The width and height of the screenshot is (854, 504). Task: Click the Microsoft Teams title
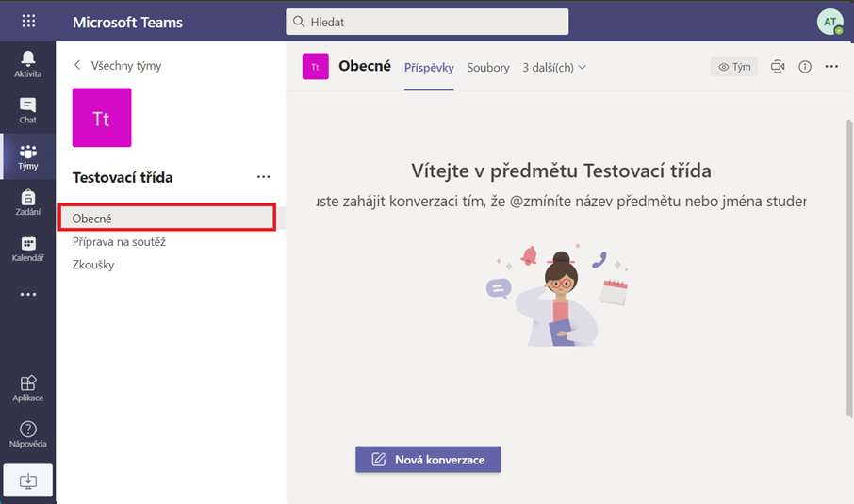127,23
